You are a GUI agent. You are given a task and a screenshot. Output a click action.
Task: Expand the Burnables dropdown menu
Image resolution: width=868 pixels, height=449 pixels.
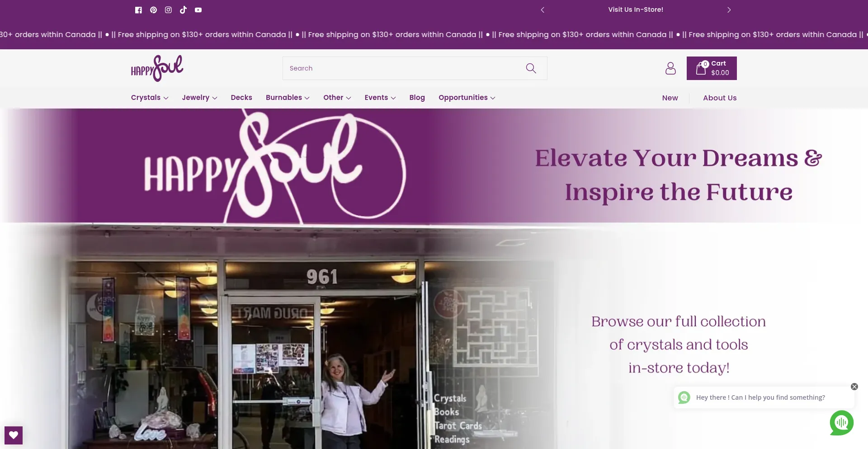tap(288, 98)
